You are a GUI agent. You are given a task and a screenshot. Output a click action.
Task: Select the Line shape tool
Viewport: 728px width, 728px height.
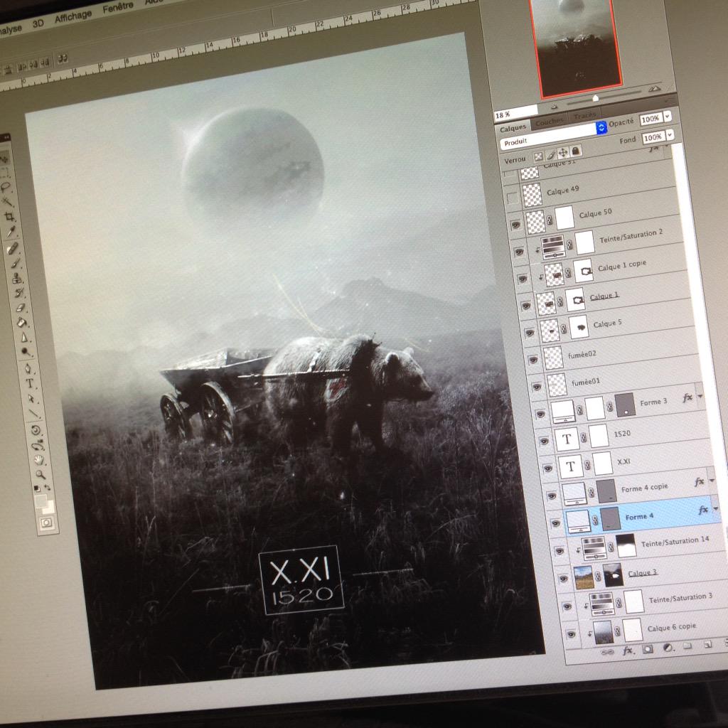(33, 413)
